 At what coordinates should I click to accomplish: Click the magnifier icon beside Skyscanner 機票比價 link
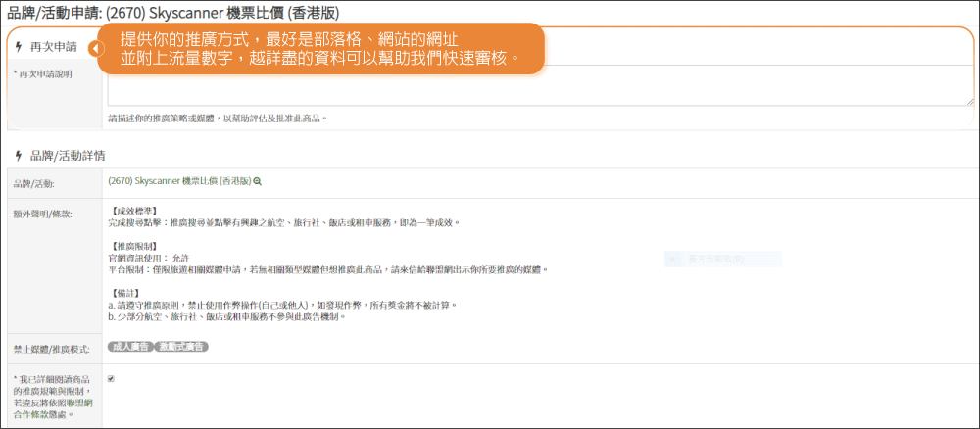click(x=258, y=181)
